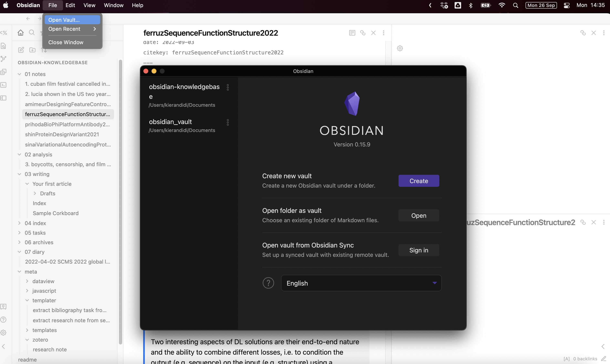Open search tab magnifier in sidebar
The image size is (610, 364).
tap(32, 32)
